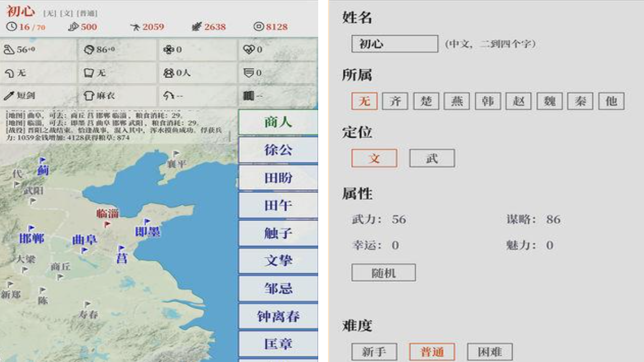Select faction 魏
Image resolution: width=644 pixels, height=362 pixels.
pos(549,101)
